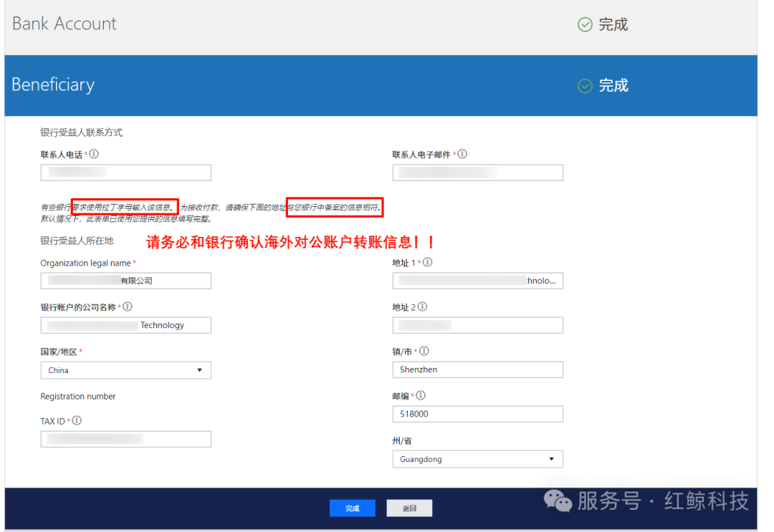Focus the 联系人电话 input field
Image resolution: width=774 pixels, height=532 pixels.
[x=126, y=173]
